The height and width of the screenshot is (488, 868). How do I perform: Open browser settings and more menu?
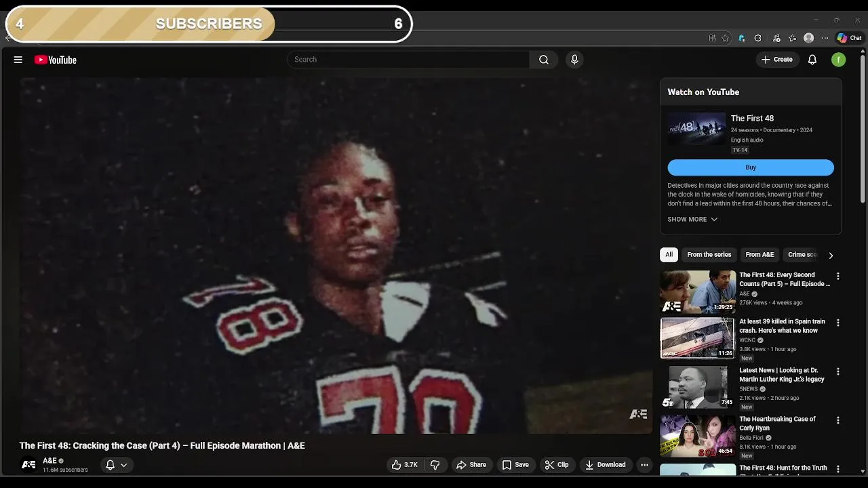pyautogui.click(x=825, y=38)
